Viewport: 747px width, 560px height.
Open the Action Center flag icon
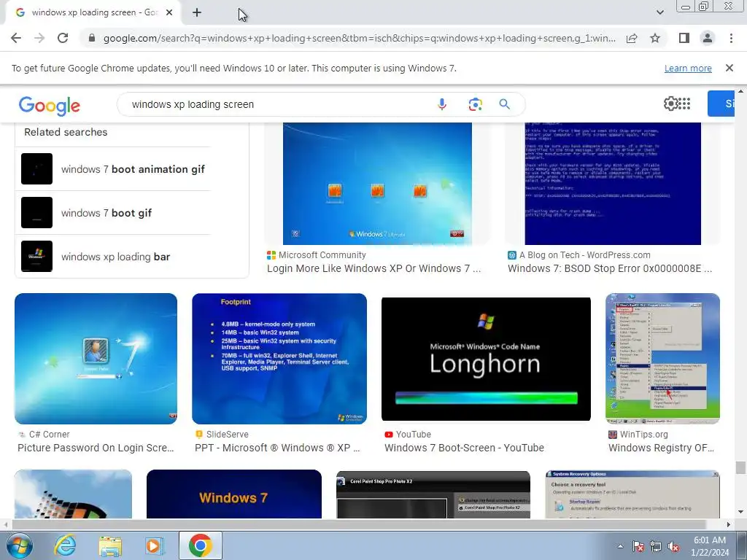[x=638, y=546]
